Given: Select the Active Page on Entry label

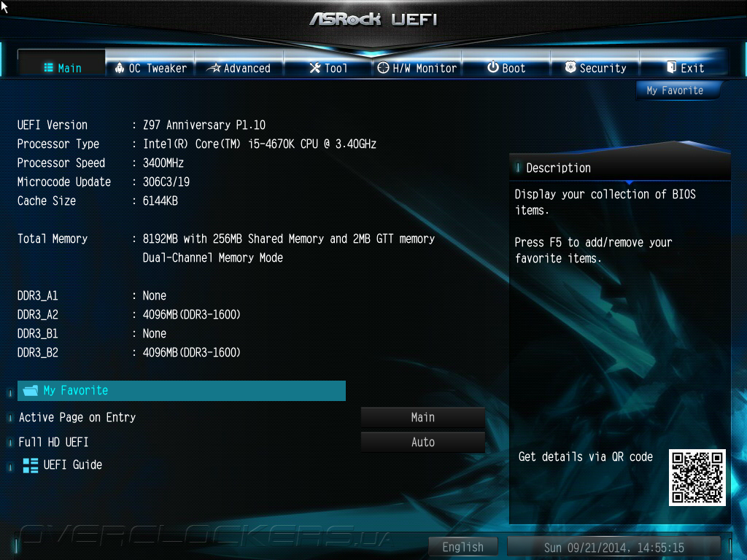Looking at the screenshot, I should point(77,418).
